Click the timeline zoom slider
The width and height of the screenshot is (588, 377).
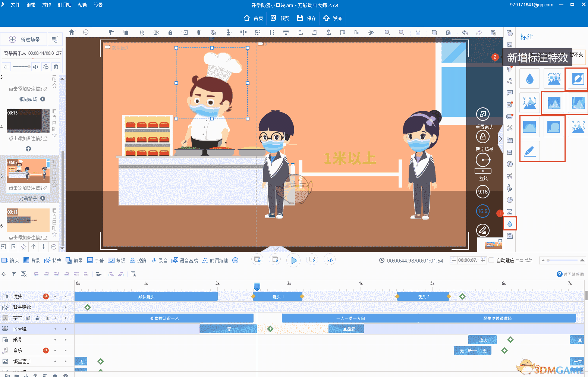(x=563, y=260)
